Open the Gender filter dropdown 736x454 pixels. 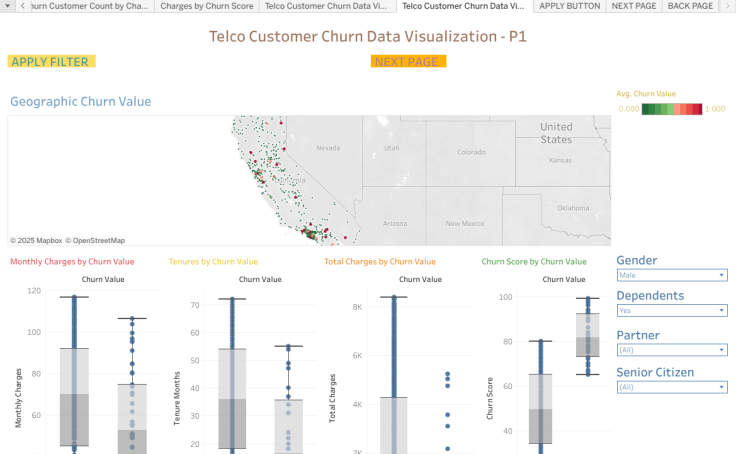tap(671, 275)
